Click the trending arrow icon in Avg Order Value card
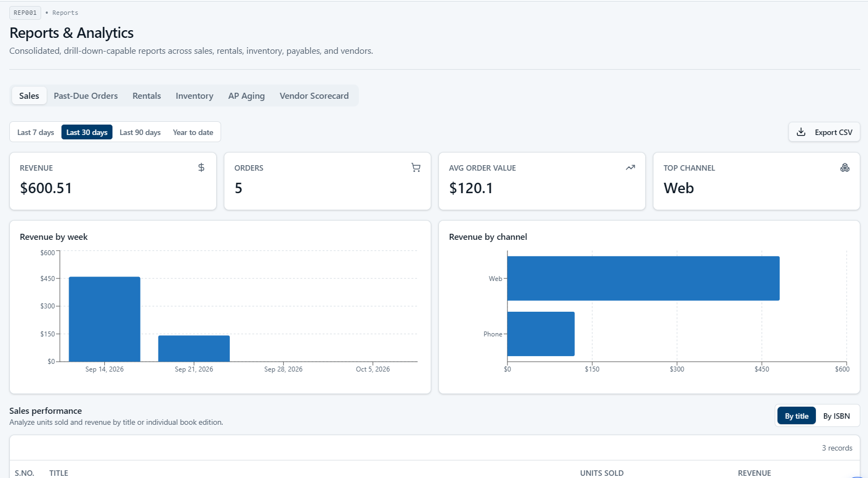868x478 pixels. [x=630, y=167]
